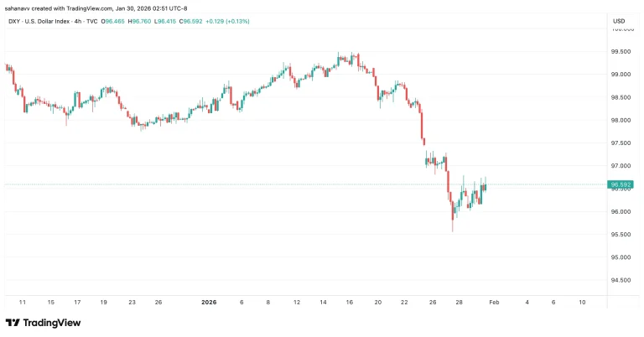
Task: Click the TradingView wordmark text
Action: pyautogui.click(x=52, y=323)
